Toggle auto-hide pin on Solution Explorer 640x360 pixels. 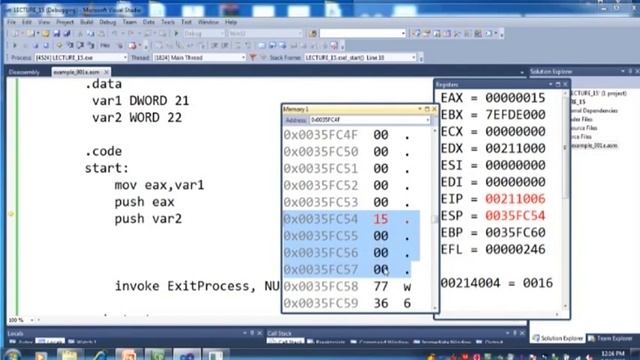pos(630,71)
